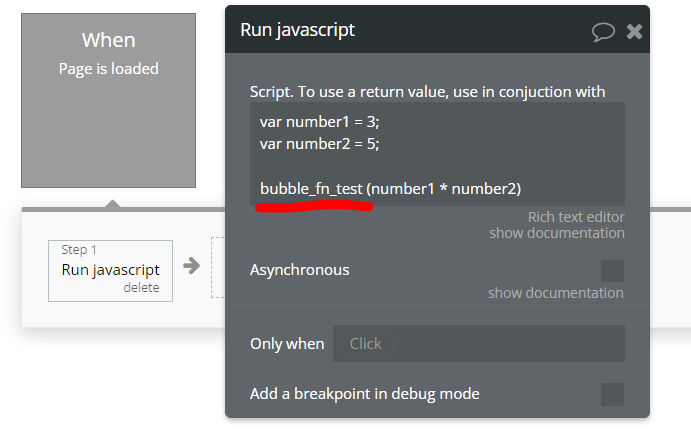Tick Add a breakpoint in debug mode
The height and width of the screenshot is (439, 691).
[612, 394]
